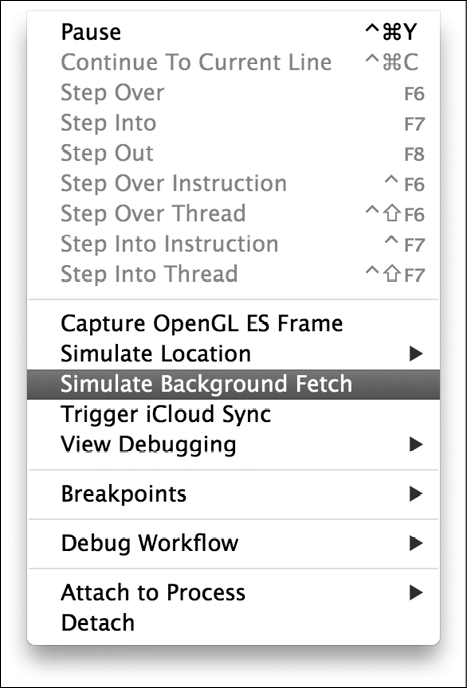
Task: Select Capture OpenGL ES Frame
Action: [233, 324]
